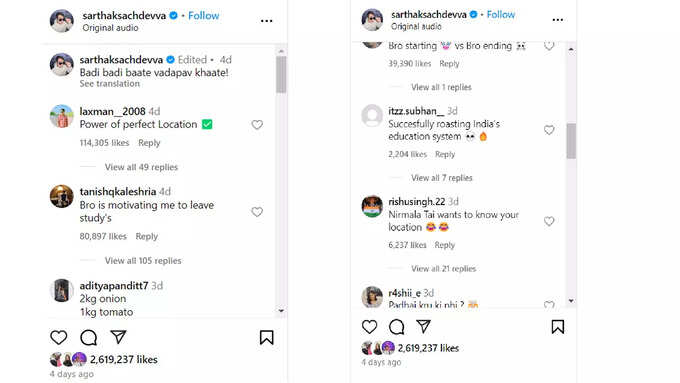This screenshot has width=680, height=383.
Task: Click the heart icon in right panel action bar
Action: click(x=369, y=327)
